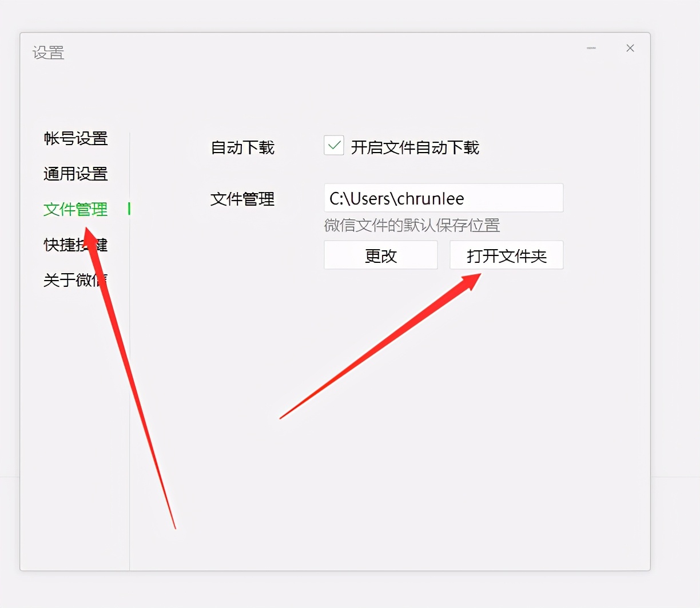Click the 自动下载 label
Viewport: 700px width, 608px height.
[242, 147]
